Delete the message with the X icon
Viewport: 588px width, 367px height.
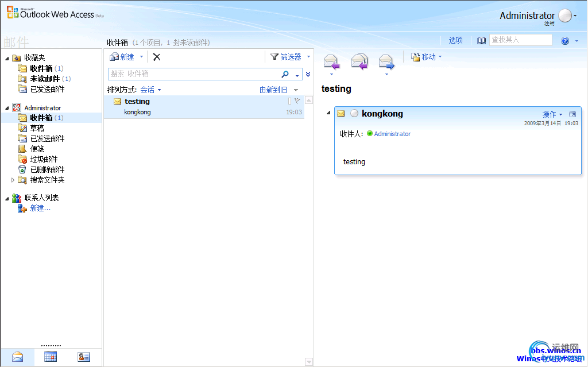click(x=157, y=57)
